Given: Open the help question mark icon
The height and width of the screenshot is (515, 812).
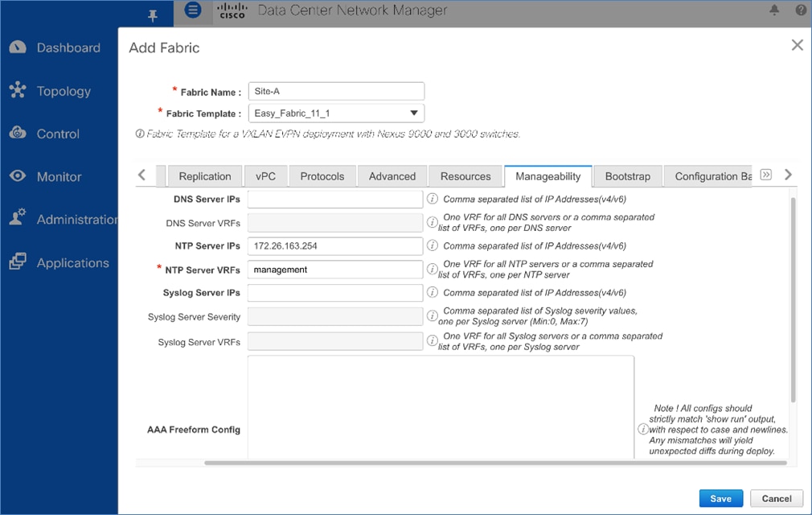Looking at the screenshot, I should [x=801, y=10].
